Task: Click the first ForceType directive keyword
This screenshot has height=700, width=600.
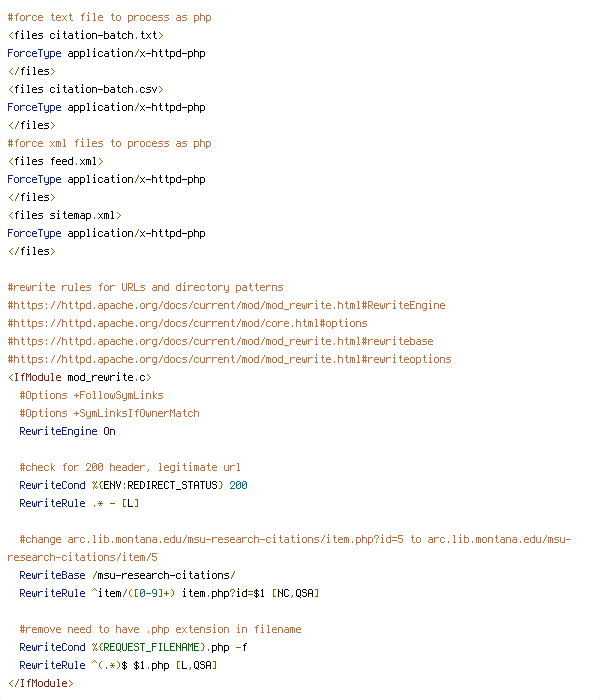Action: (x=34, y=54)
